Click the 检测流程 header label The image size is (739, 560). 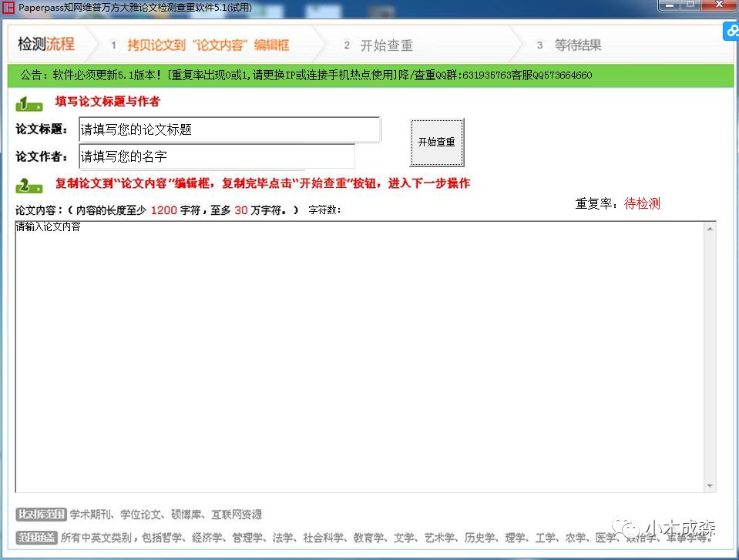coord(45,45)
